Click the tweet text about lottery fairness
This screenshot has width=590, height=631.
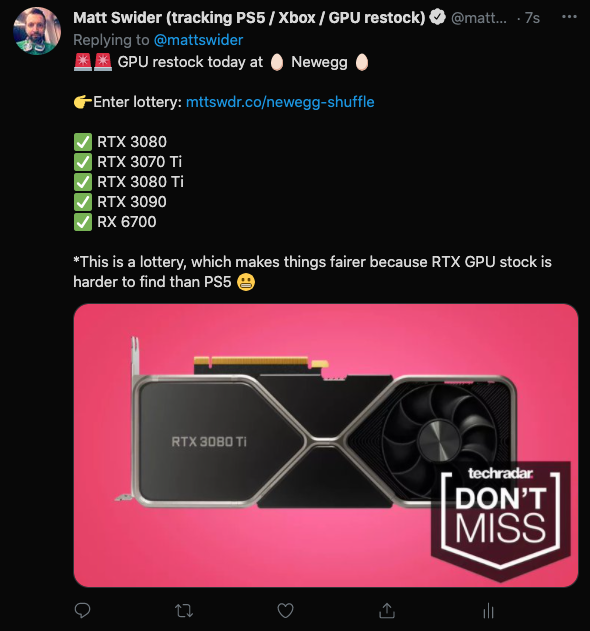(x=312, y=272)
